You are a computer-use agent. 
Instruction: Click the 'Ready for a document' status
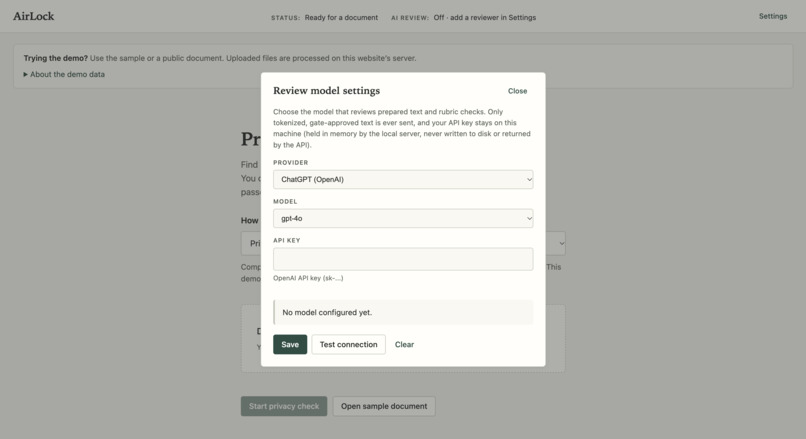pyautogui.click(x=341, y=17)
